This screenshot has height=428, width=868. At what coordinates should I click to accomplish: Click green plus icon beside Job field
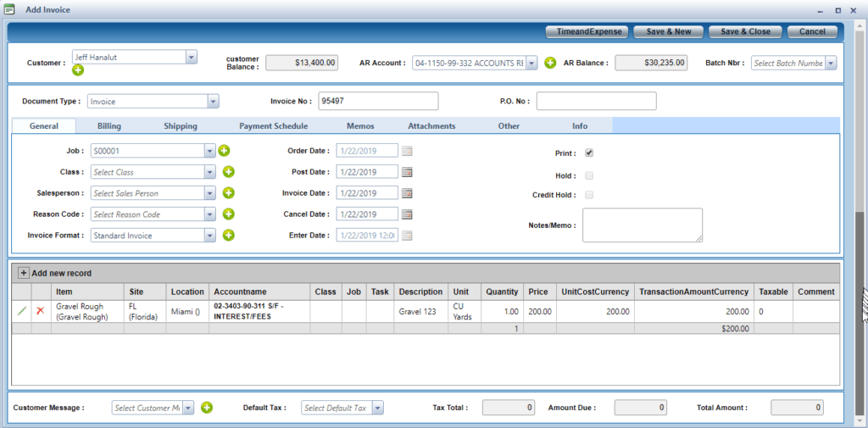(x=225, y=151)
